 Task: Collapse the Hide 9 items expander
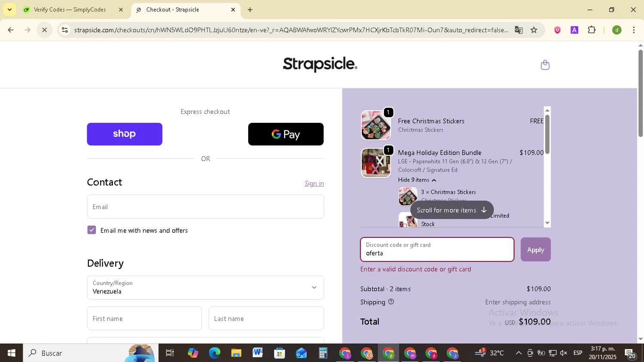coord(417,180)
